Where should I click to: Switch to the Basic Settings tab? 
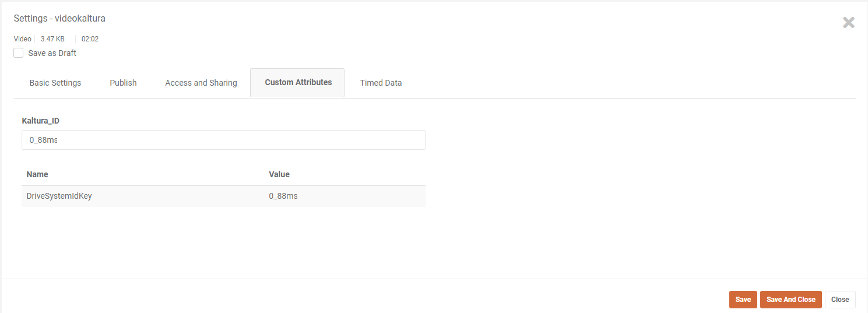point(55,83)
